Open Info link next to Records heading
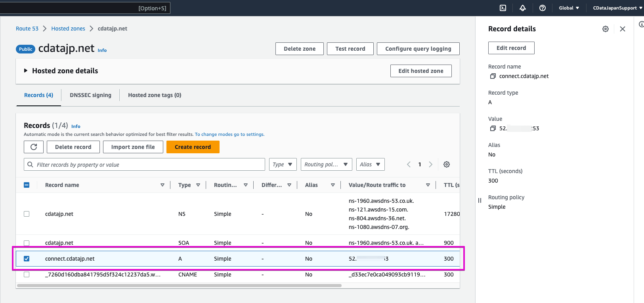The image size is (644, 303). click(x=76, y=126)
